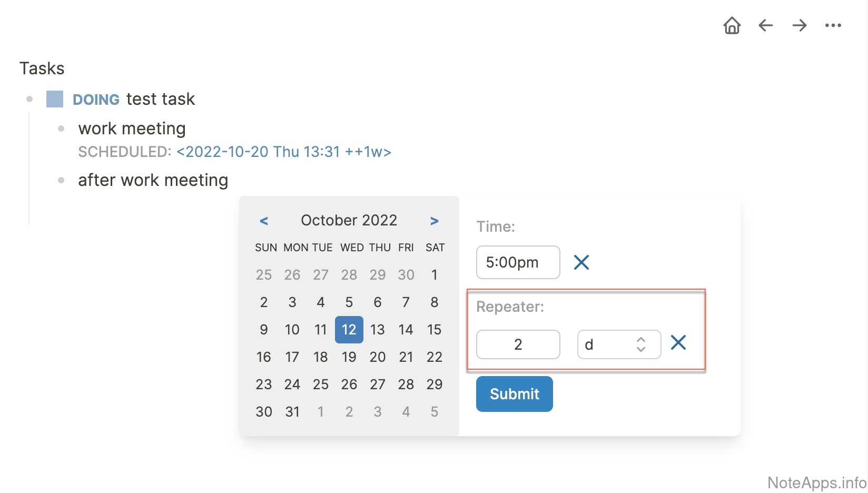868x493 pixels.
Task: Click the repeater number field
Action: point(518,344)
